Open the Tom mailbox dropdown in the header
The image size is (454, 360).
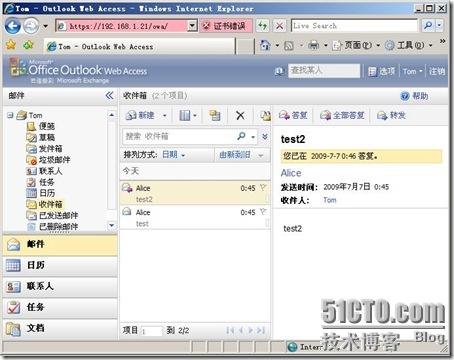[x=412, y=71]
